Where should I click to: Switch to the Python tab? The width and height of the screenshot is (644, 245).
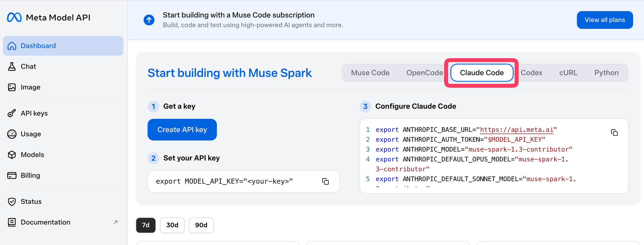tap(606, 73)
